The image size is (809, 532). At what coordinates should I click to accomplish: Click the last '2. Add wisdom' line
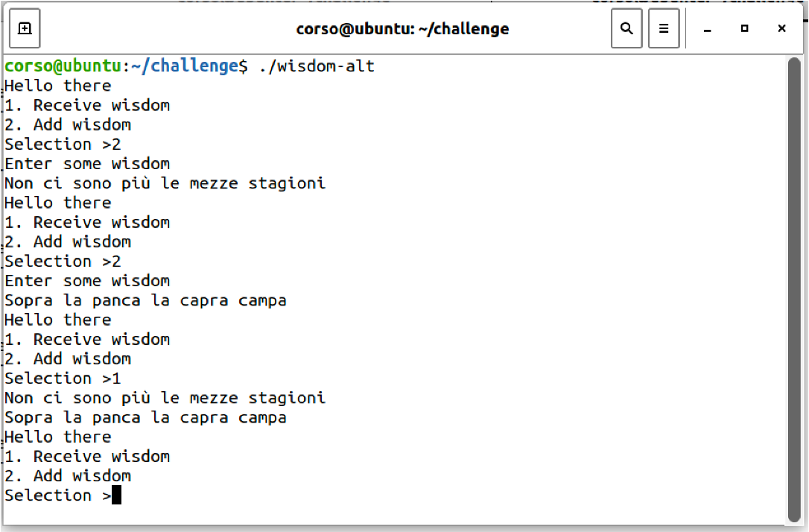(68, 476)
